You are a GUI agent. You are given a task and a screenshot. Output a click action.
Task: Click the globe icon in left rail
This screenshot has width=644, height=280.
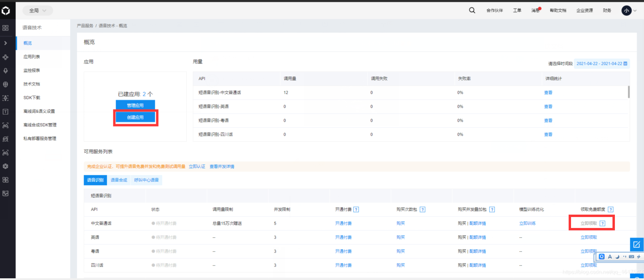[x=5, y=84]
